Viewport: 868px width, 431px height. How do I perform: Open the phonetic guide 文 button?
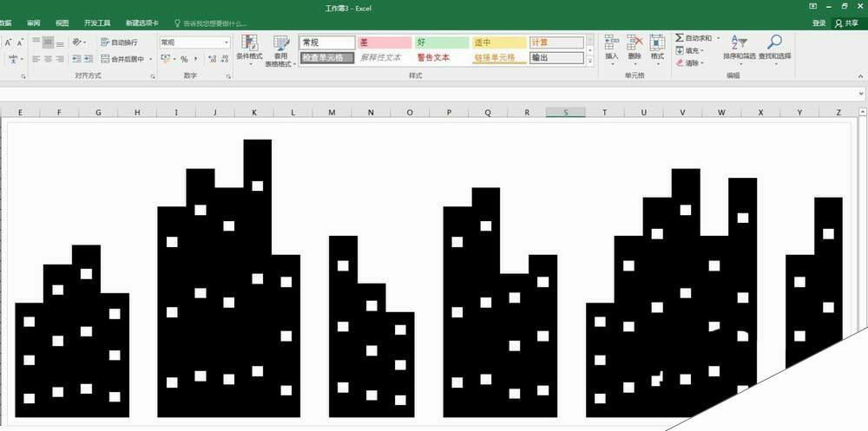click(x=15, y=59)
